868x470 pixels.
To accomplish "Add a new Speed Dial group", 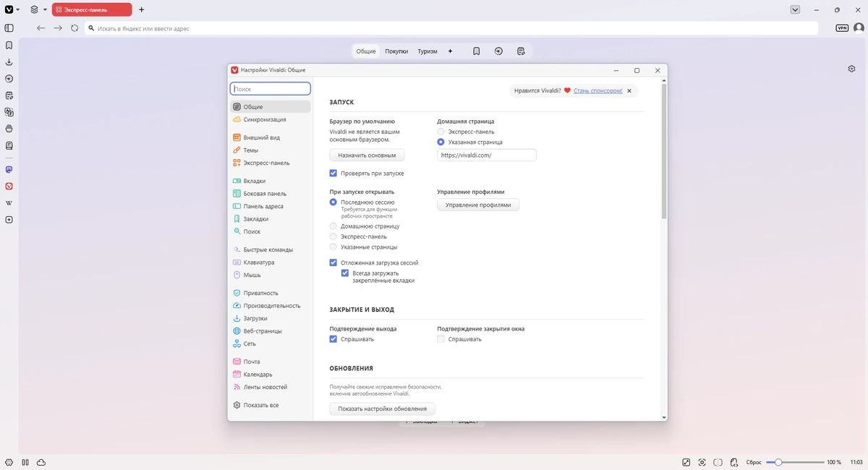I will (450, 51).
